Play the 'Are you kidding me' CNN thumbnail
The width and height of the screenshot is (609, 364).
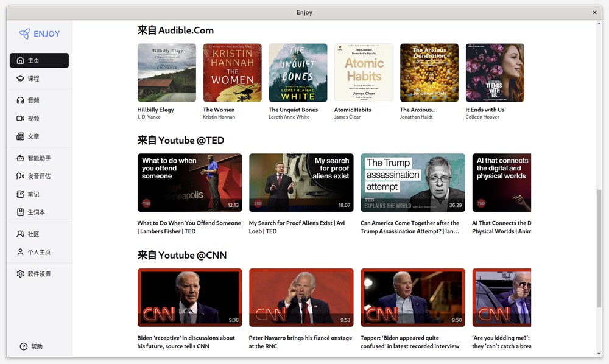click(x=501, y=298)
